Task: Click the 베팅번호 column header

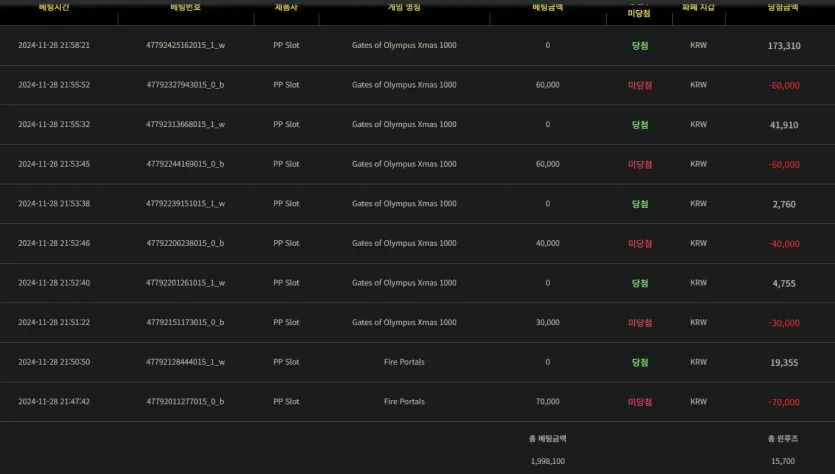Action: click(x=185, y=7)
